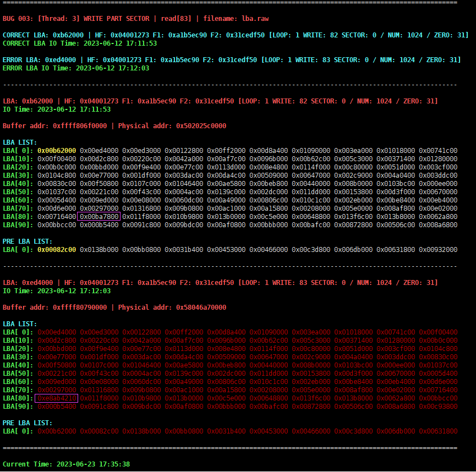This screenshot has height=472, width=476.
Task: Click "Buffer addr: 0xffff806f0000"
Action: tap(54, 125)
